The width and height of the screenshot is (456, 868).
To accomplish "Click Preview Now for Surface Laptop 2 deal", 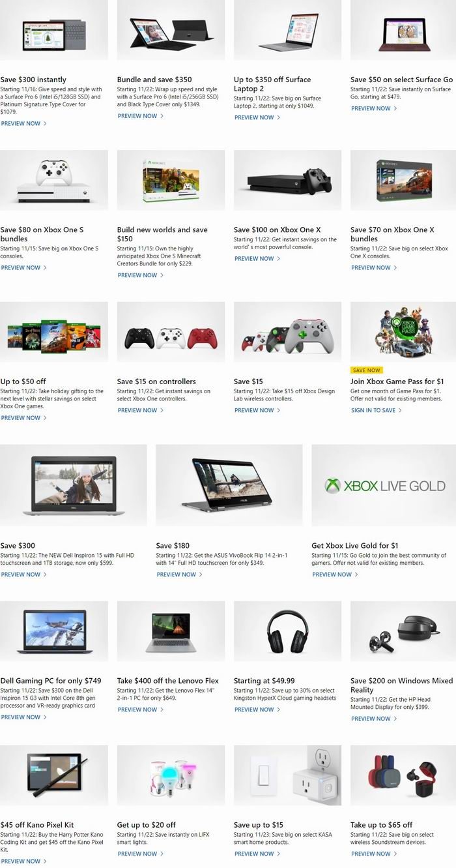I will (257, 117).
